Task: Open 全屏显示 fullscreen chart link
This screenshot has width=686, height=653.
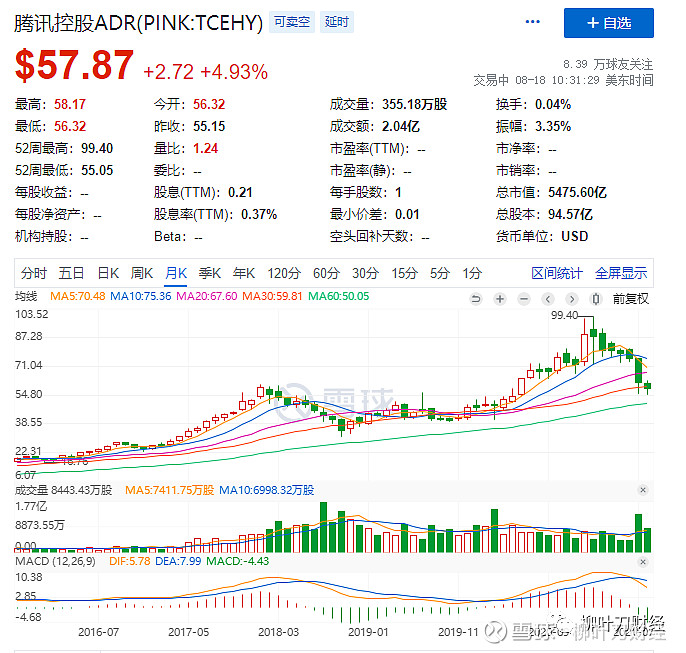Action: (x=621, y=273)
